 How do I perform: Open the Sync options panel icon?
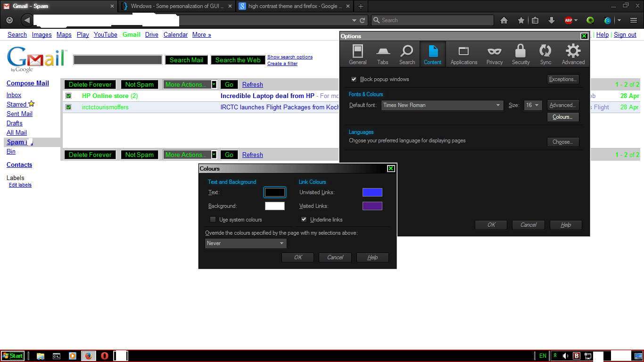[545, 54]
